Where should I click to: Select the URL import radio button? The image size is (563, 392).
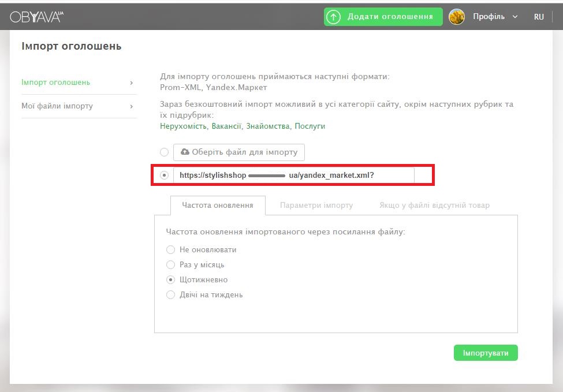click(x=165, y=175)
